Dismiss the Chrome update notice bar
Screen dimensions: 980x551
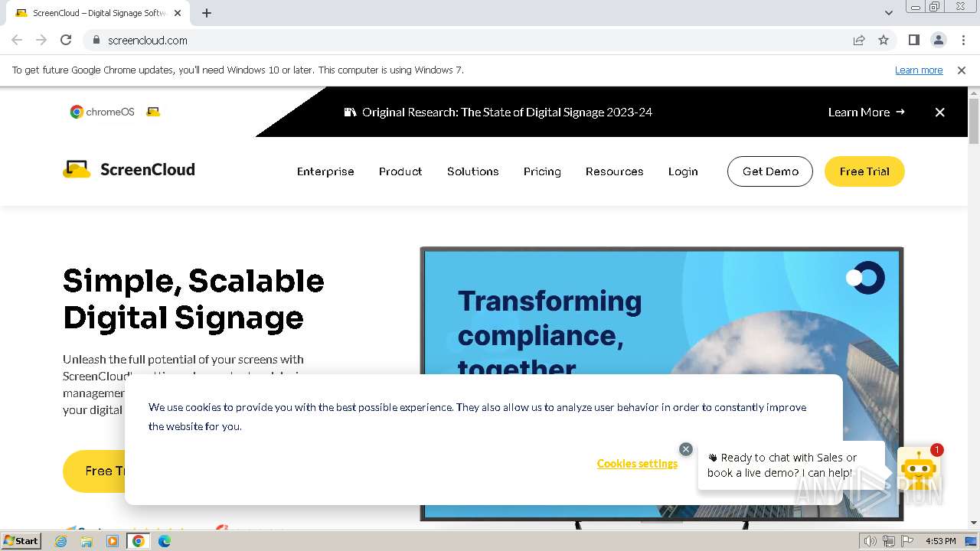(x=962, y=70)
